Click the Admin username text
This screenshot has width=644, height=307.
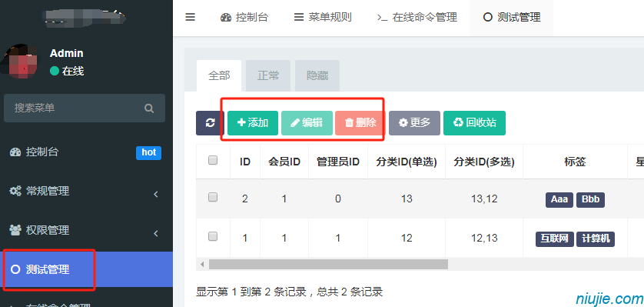coord(67,53)
